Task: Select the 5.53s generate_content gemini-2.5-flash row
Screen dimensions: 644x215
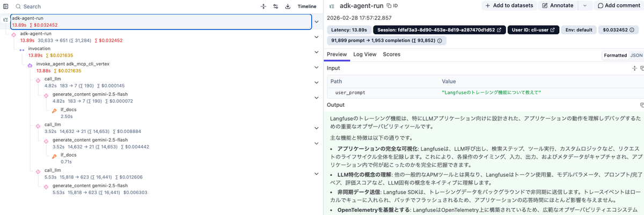Action: pos(161,189)
